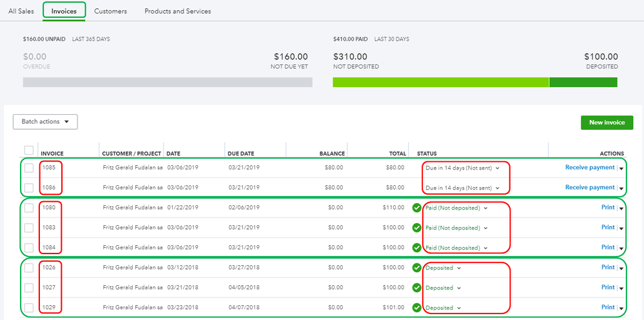This screenshot has width=644, height=320.
Task: Open the Products and Services tab
Action: tap(177, 11)
